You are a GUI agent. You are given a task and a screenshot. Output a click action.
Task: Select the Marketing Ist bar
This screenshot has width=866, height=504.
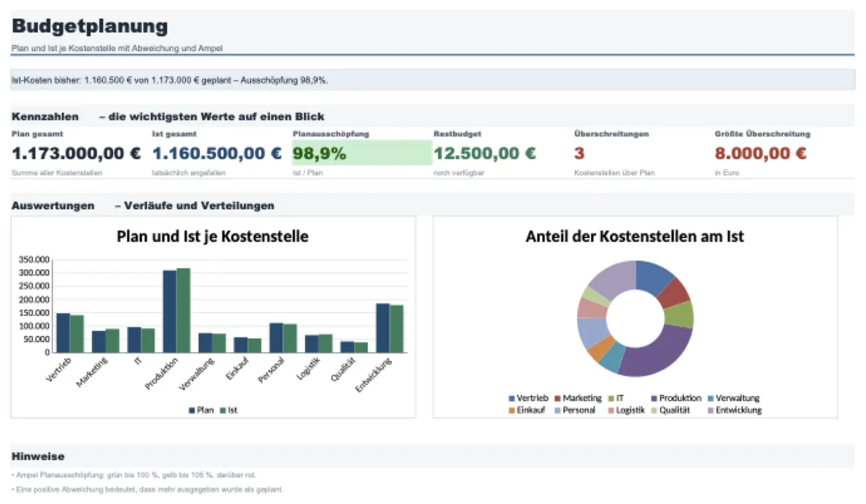coord(113,340)
